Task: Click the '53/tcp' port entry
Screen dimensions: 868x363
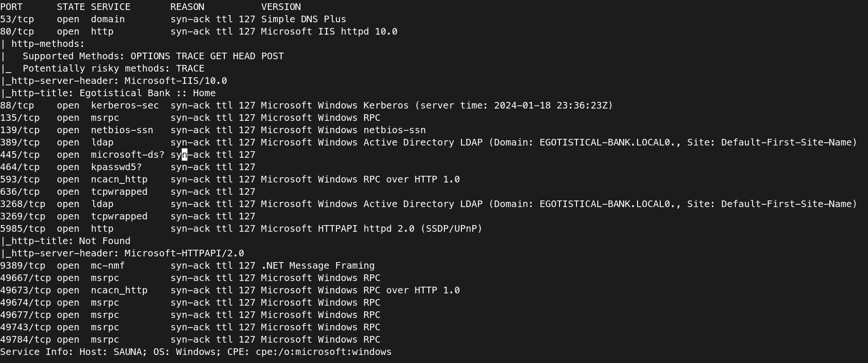Action: (17, 19)
